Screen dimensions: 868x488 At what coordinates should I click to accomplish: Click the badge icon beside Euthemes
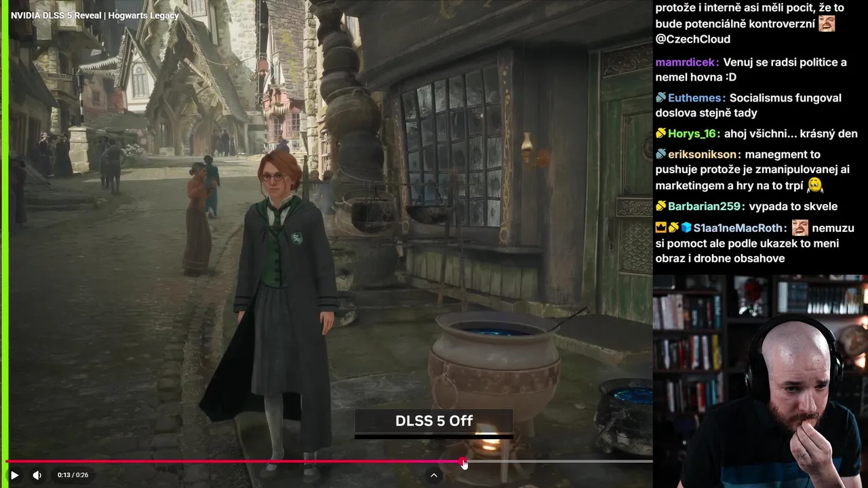pyautogui.click(x=661, y=98)
